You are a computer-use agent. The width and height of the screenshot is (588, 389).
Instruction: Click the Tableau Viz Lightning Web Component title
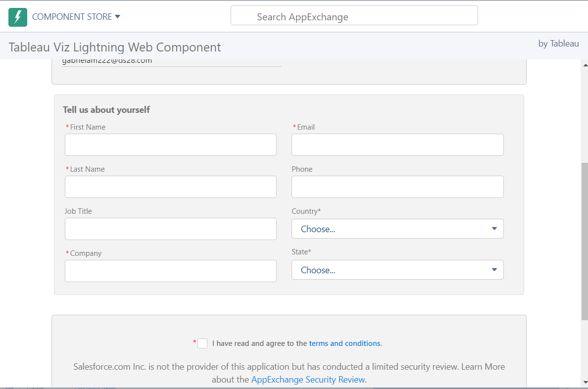[115, 48]
